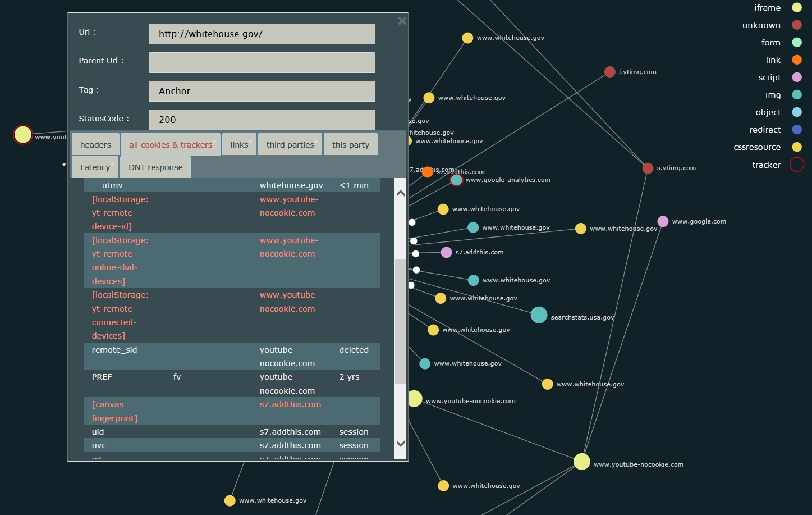Viewport: 812px width, 515px height.
Task: Open the links tab
Action: pos(239,144)
